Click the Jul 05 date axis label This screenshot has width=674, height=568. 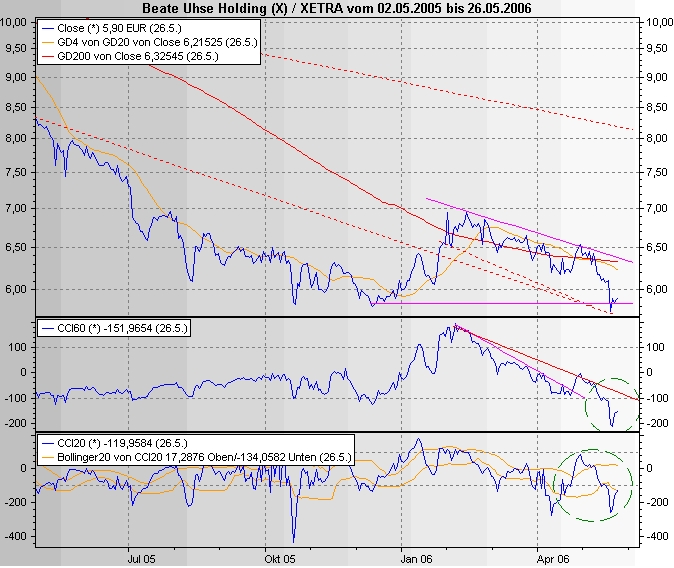pyautogui.click(x=141, y=559)
